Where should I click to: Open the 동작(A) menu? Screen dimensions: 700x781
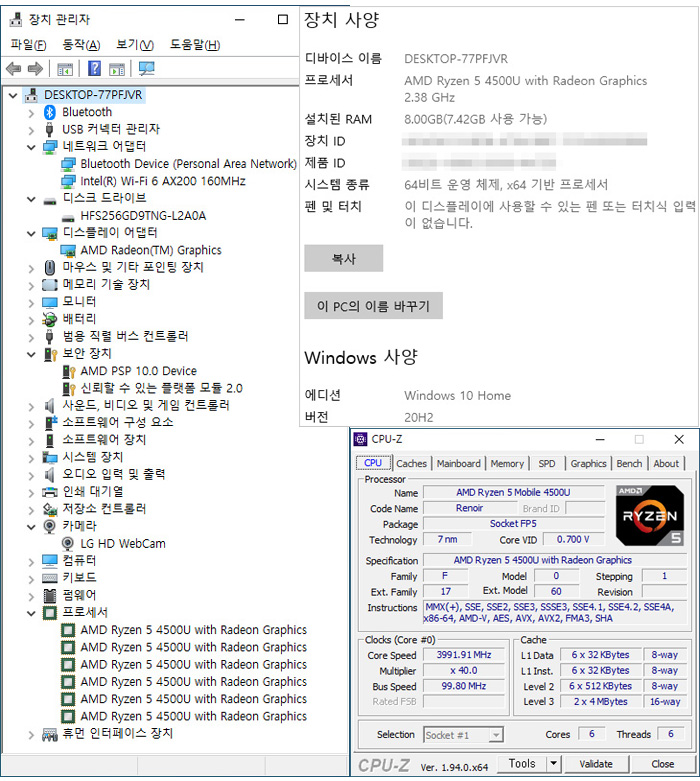coord(81,45)
